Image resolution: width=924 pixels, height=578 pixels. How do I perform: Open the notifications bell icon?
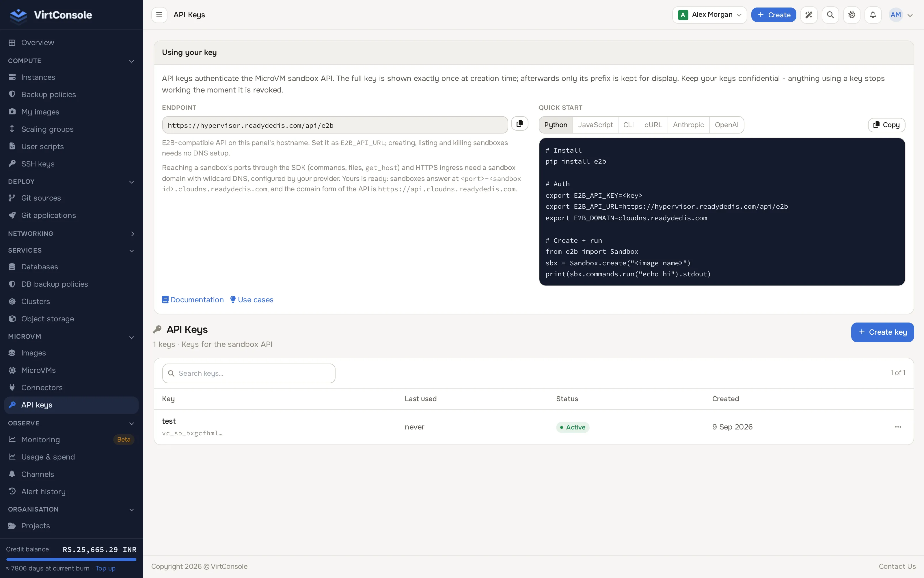coord(873,15)
